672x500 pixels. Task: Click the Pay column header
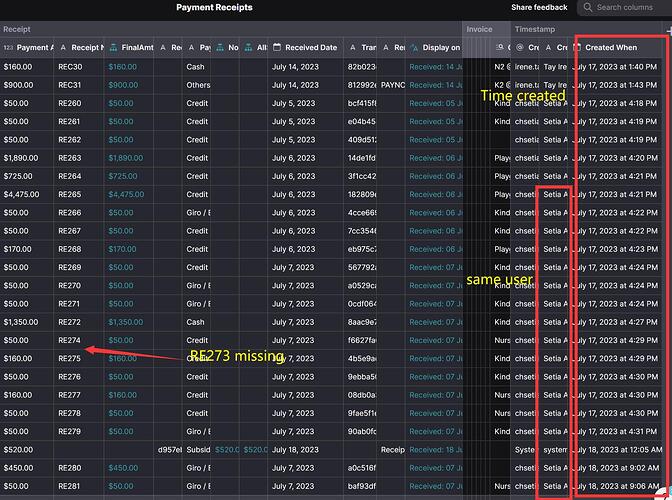200,48
